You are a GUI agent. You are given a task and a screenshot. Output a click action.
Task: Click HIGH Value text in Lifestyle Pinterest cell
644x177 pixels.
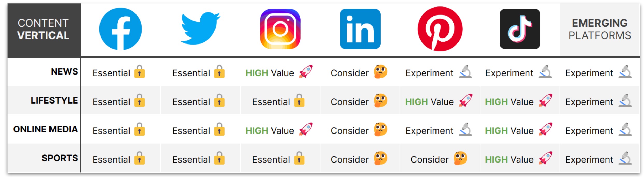point(429,102)
